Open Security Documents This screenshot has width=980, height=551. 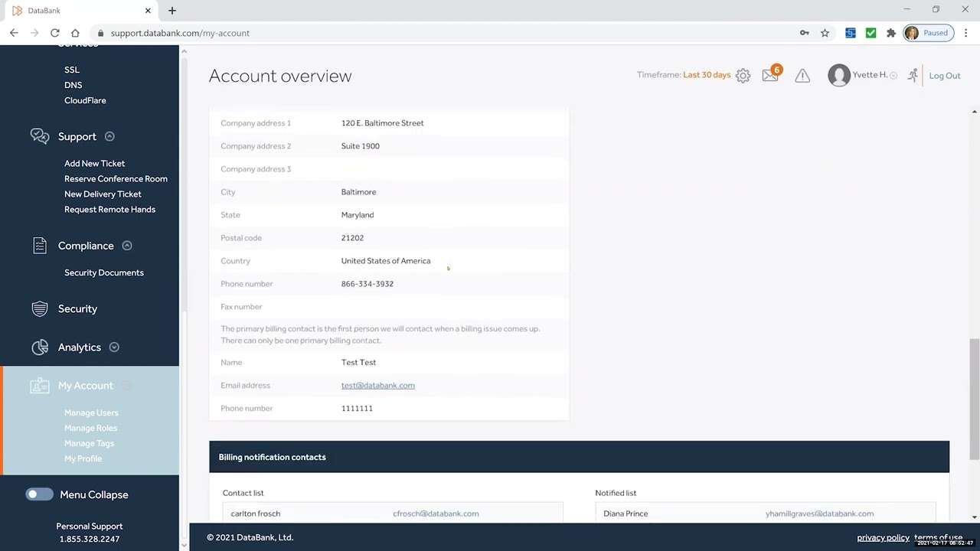[104, 272]
